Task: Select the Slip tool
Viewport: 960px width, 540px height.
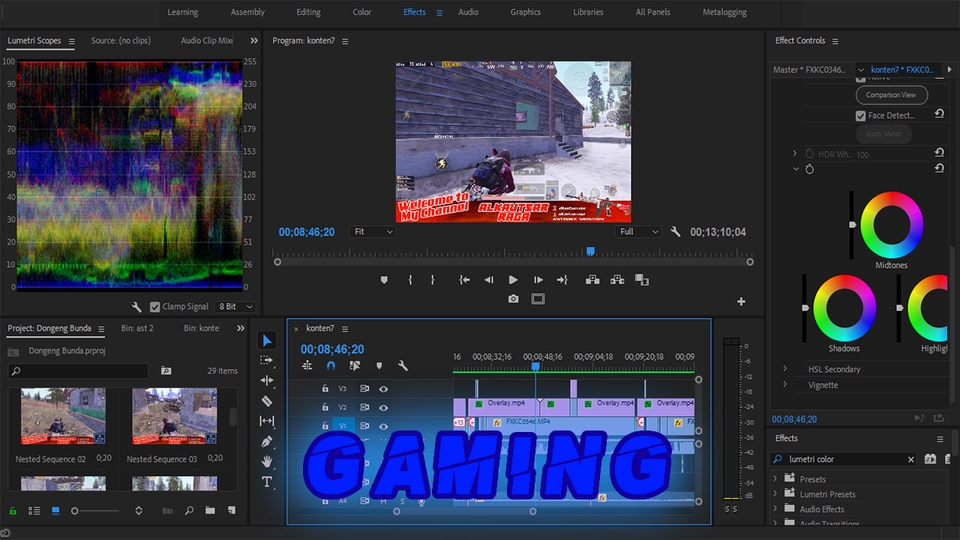Action: coord(267,421)
